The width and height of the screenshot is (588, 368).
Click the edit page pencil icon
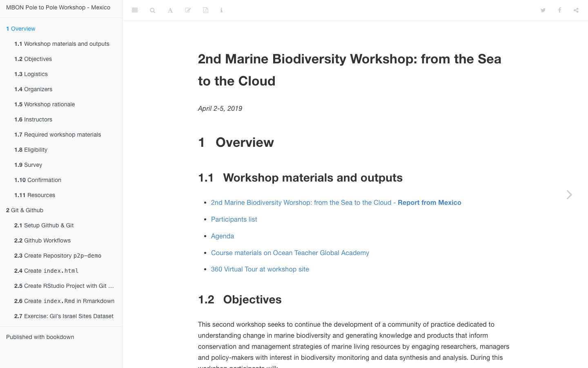tap(188, 10)
